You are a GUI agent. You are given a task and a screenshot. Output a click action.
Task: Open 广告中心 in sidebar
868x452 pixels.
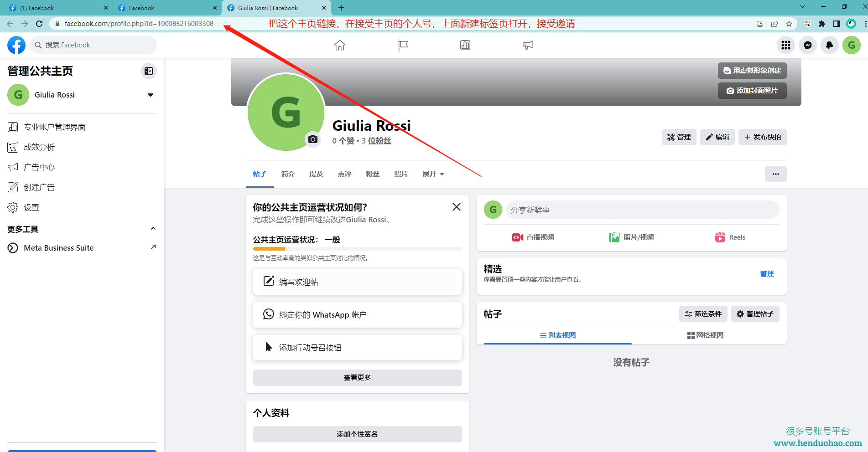(82, 167)
